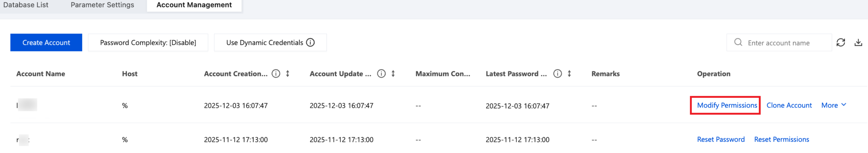868x153 pixels.
Task: Click info icon beside Use Dynamic Credentials
Action: [310, 42]
